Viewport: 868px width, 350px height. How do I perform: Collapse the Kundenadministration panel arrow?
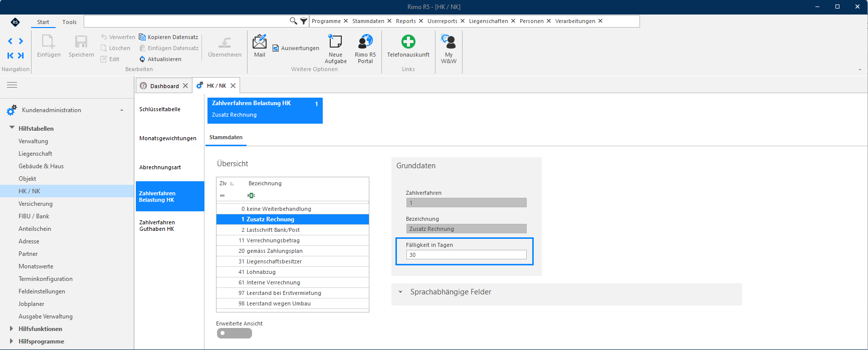122,110
